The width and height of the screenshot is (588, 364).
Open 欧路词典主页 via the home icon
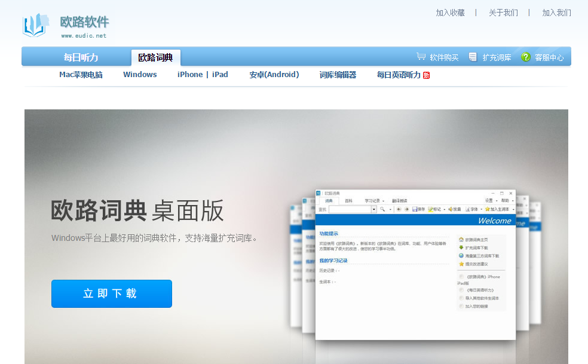pos(461,238)
